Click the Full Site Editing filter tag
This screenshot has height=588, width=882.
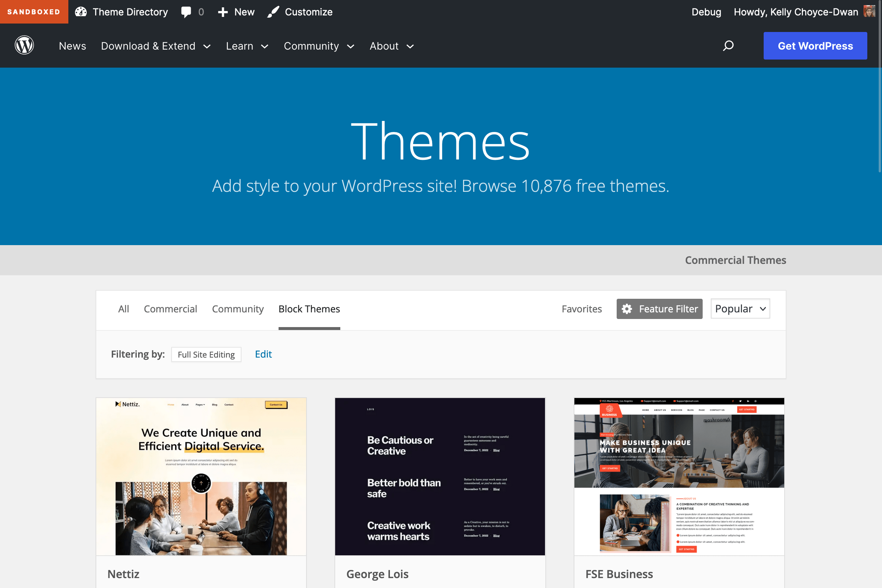tap(206, 354)
